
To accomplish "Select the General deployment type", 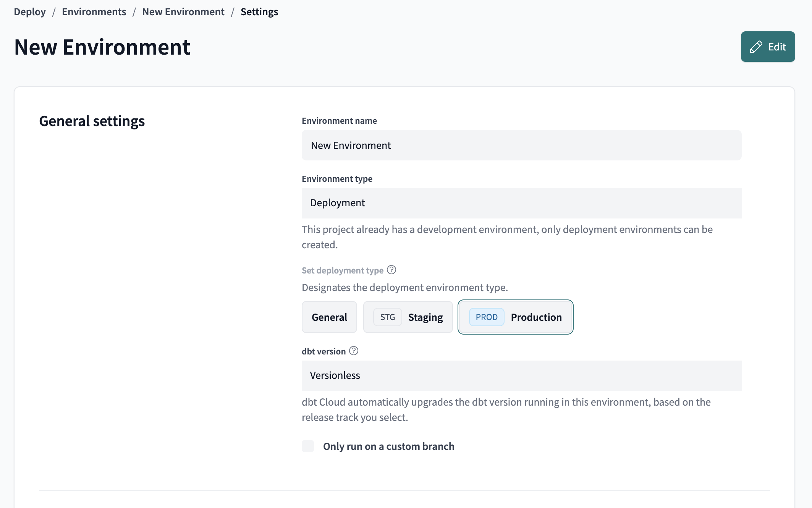I will coord(329,317).
